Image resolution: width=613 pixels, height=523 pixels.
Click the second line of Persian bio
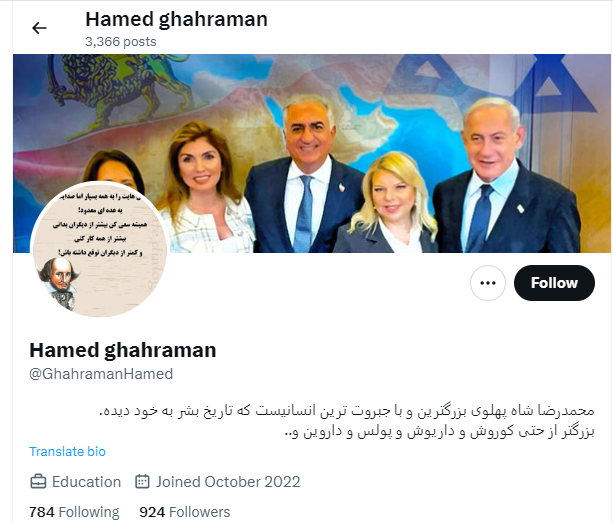tap(439, 432)
